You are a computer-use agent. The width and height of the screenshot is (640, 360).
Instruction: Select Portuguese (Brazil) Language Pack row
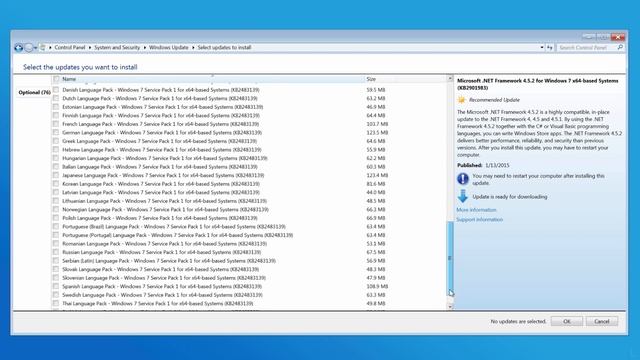coord(174,227)
